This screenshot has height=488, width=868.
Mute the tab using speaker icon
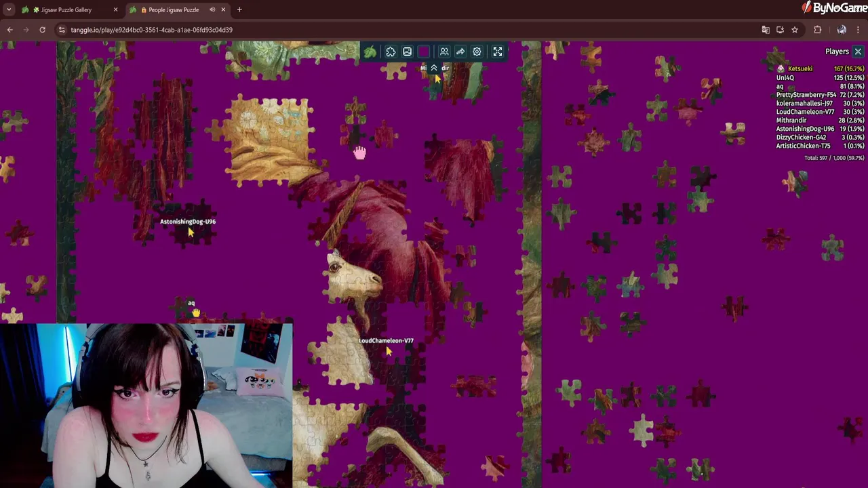point(212,9)
